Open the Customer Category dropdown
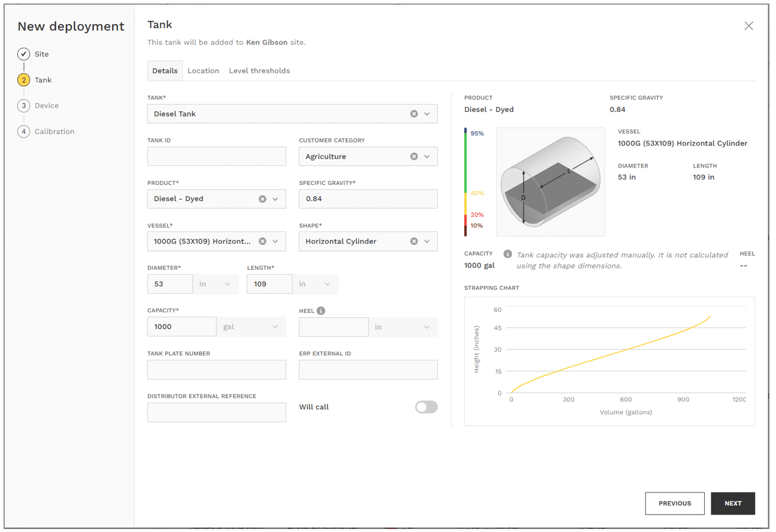This screenshot has width=776, height=532. point(427,156)
